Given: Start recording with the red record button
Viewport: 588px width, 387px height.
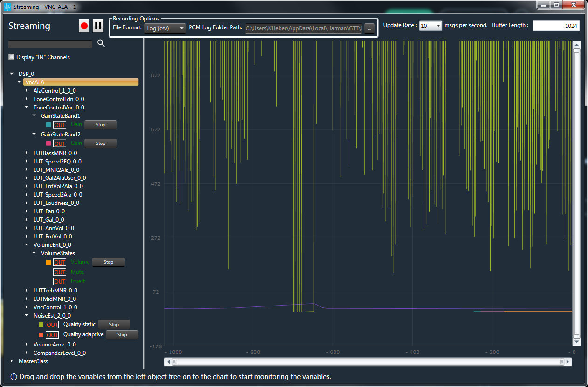Looking at the screenshot, I should point(84,26).
